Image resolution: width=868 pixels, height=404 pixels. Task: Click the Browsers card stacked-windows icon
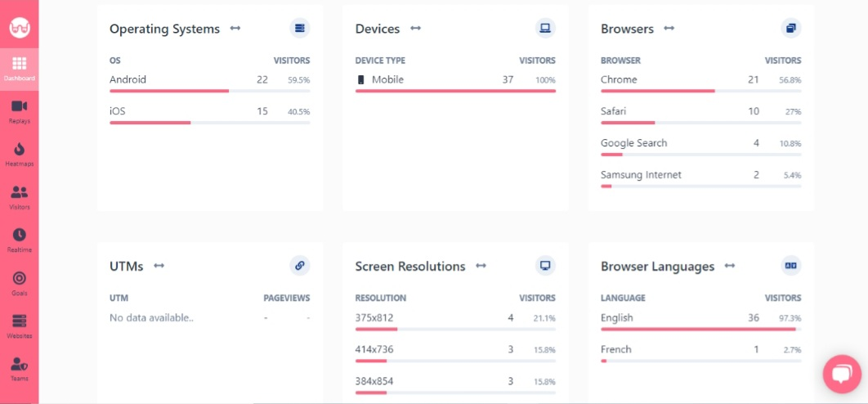click(x=791, y=29)
